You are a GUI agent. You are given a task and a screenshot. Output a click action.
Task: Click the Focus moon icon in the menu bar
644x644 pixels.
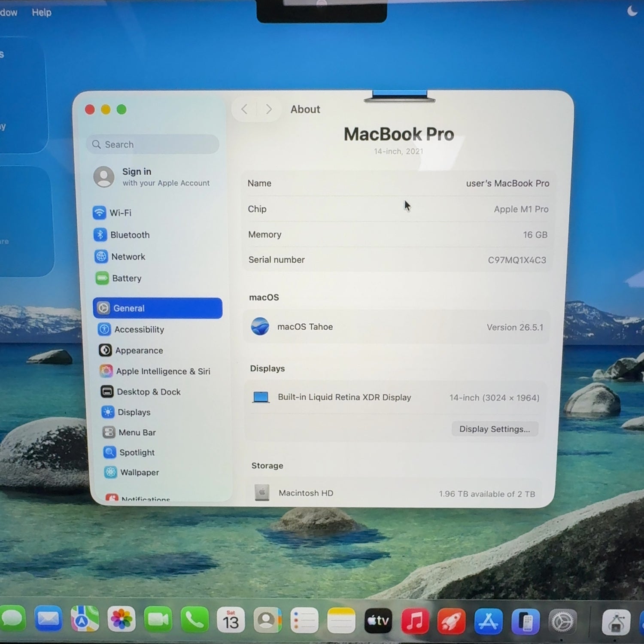[x=632, y=11]
